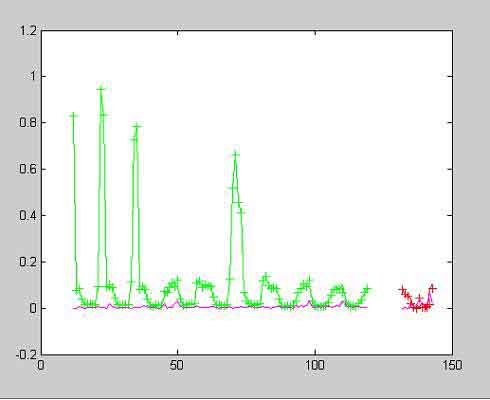Click the tallest green peak marker near 0.95
The width and height of the screenshot is (490, 400).
point(101,89)
